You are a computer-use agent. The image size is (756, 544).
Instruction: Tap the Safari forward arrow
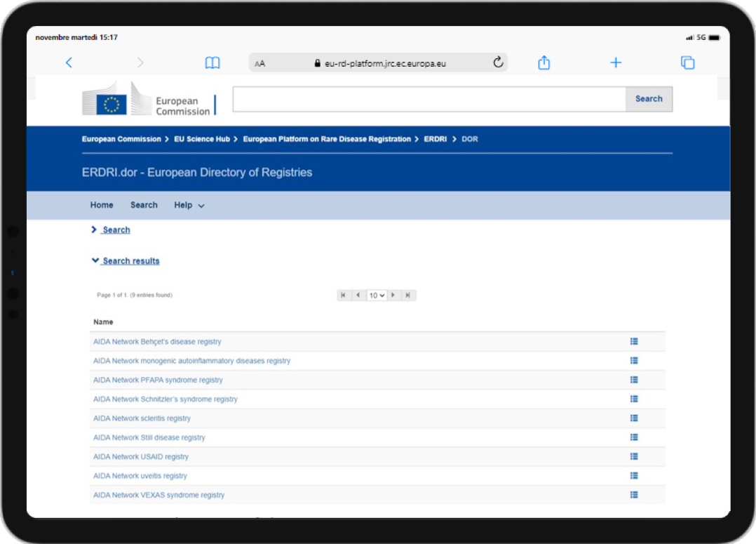pos(140,62)
